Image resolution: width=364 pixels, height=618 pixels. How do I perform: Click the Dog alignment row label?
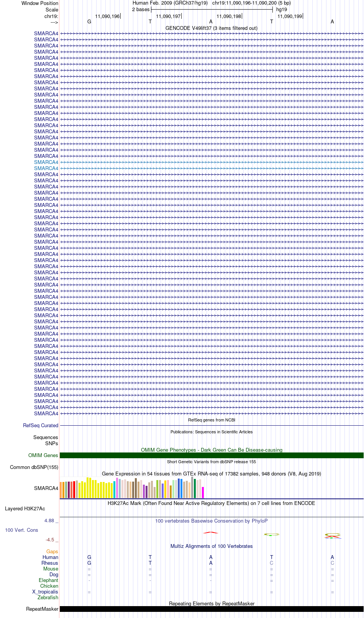point(54,574)
